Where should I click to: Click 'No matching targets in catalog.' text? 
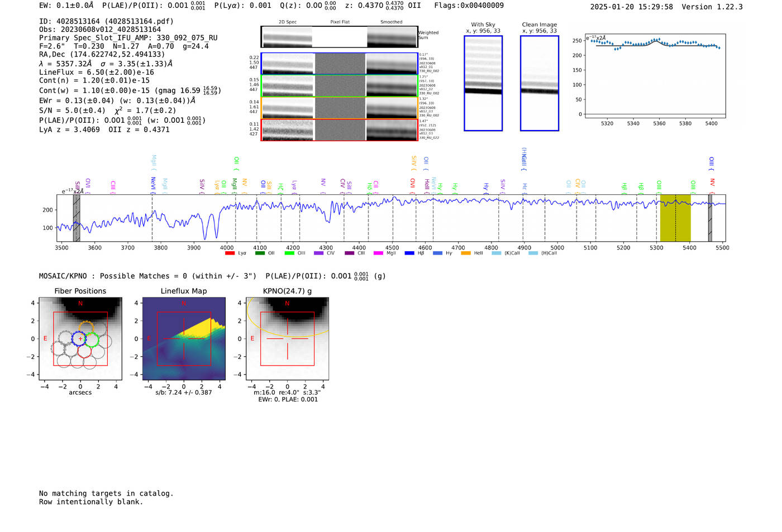pyautogui.click(x=106, y=493)
